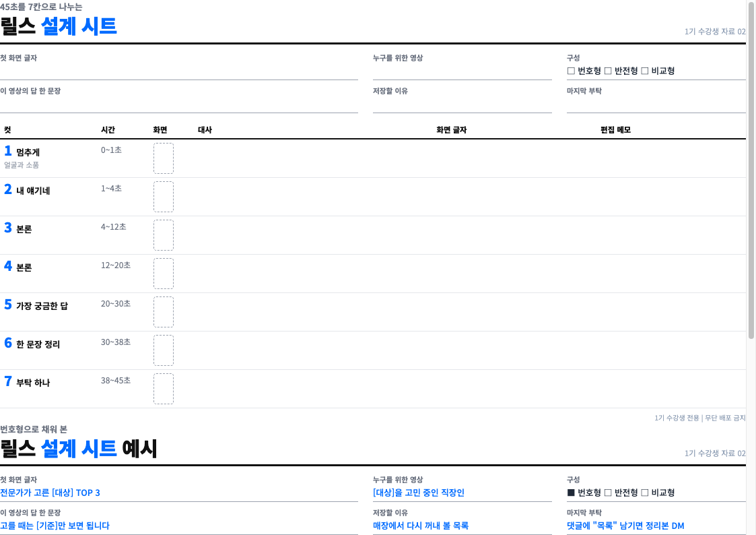Viewport: 756px width, 535px height.
Task: Click the [대상]을 고민 중인 직장인 entry
Action: [x=419, y=493]
